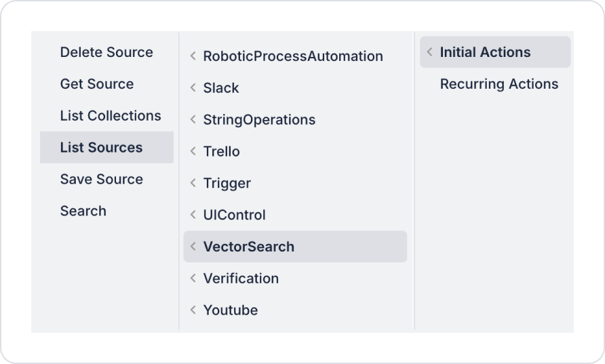The height and width of the screenshot is (364, 605).
Task: Click the chevron next to Trigger
Action: (193, 184)
